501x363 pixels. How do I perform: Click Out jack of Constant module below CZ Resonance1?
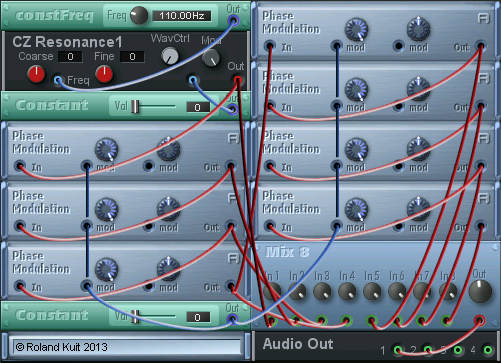pos(233,109)
